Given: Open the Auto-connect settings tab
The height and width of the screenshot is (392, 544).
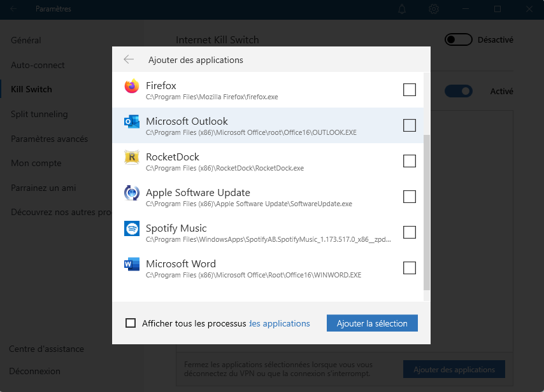Looking at the screenshot, I should pyautogui.click(x=38, y=65).
